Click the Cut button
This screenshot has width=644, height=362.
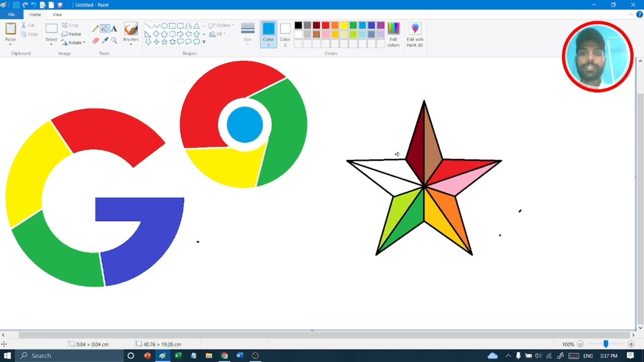(28, 25)
